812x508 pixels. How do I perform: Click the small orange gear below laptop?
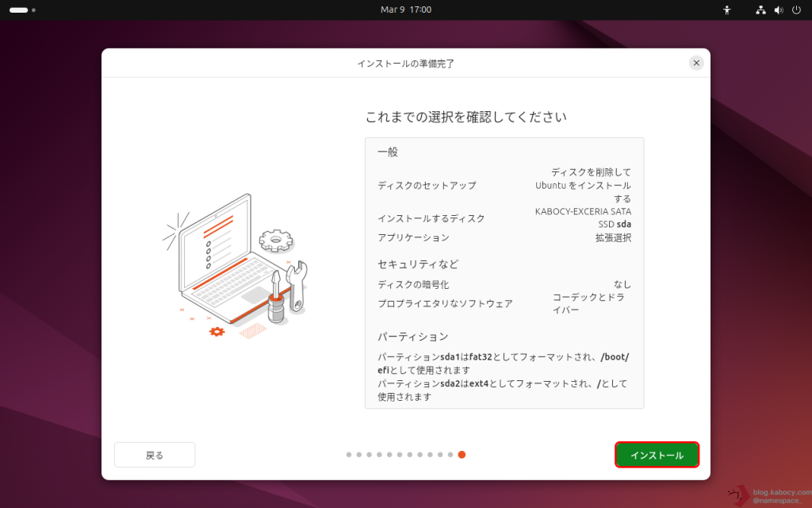[x=216, y=331]
